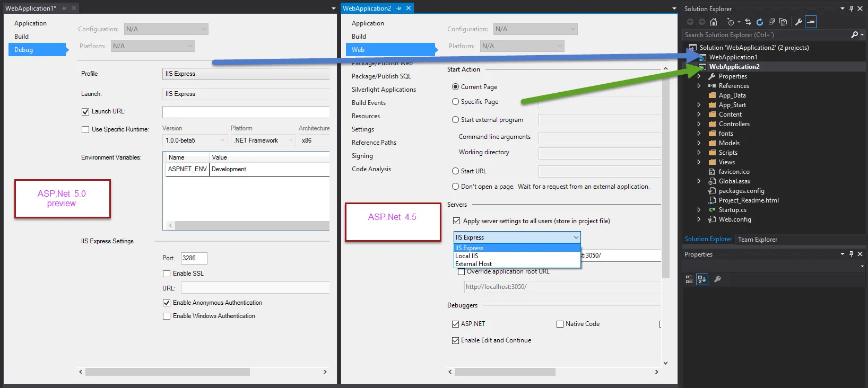Screen dimensions: 868x388
Task: Open the Build page in WebApplication2 properties
Action: (x=359, y=37)
